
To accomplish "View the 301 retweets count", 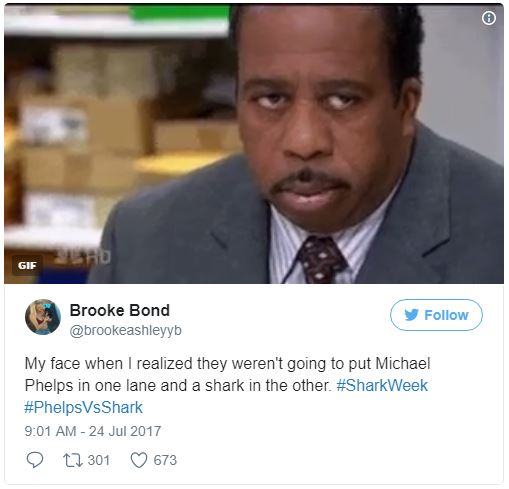I will (x=99, y=460).
